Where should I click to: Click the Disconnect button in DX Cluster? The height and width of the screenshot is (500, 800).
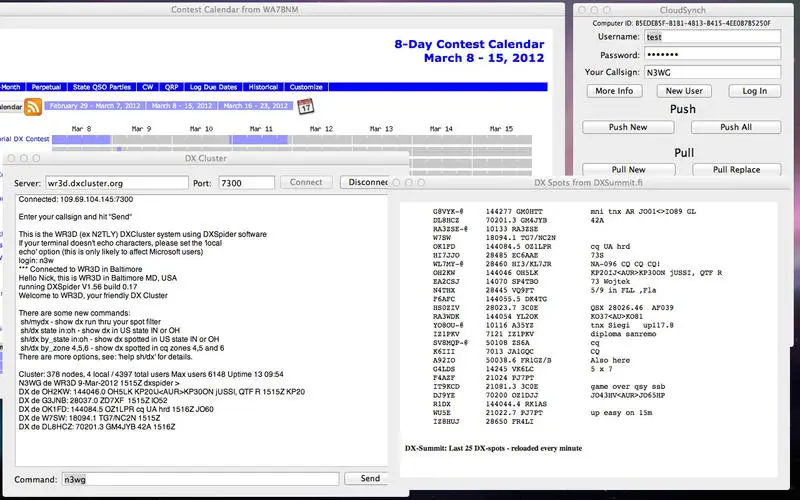point(365,182)
